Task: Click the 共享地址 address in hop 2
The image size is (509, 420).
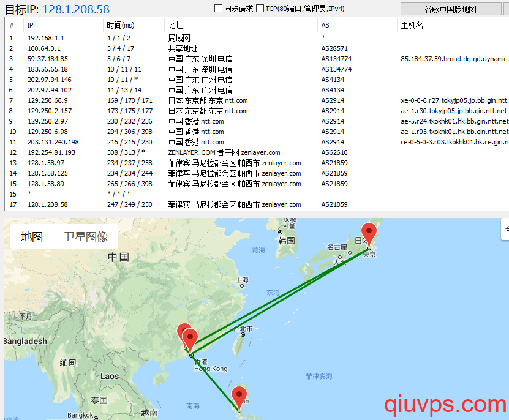Action: pyautogui.click(x=183, y=48)
